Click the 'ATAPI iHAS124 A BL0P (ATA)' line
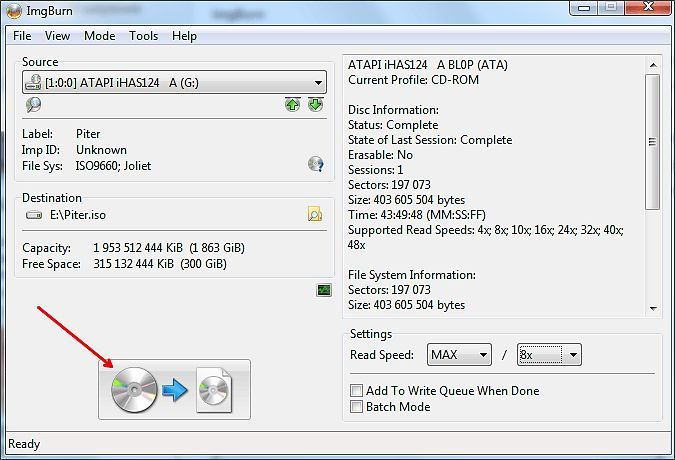Viewport: 675px width, 460px height. [x=428, y=65]
